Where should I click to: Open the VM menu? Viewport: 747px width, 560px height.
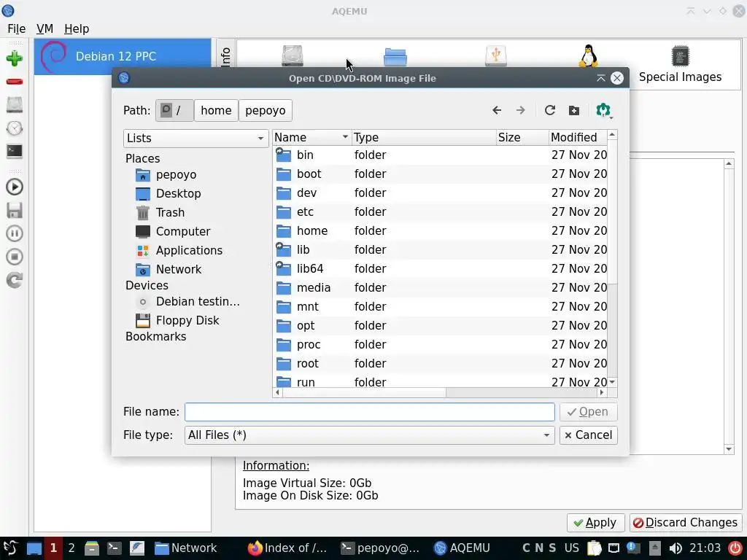click(x=44, y=29)
